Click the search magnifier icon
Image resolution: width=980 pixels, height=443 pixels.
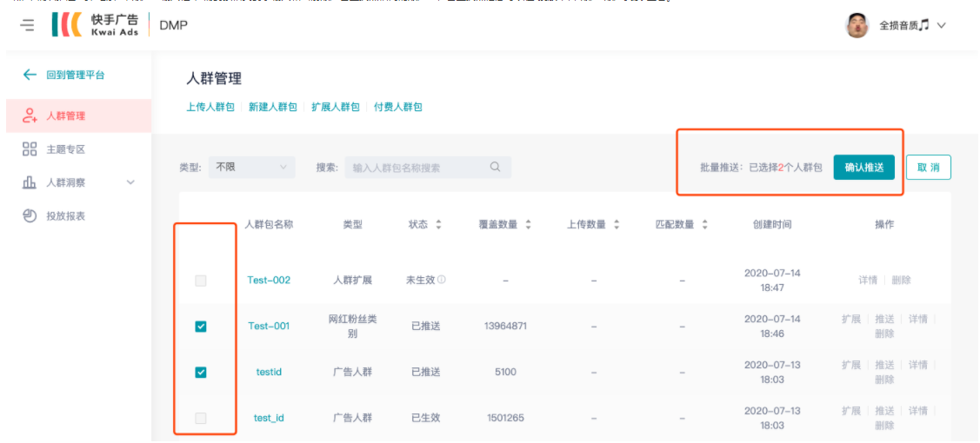coord(495,168)
